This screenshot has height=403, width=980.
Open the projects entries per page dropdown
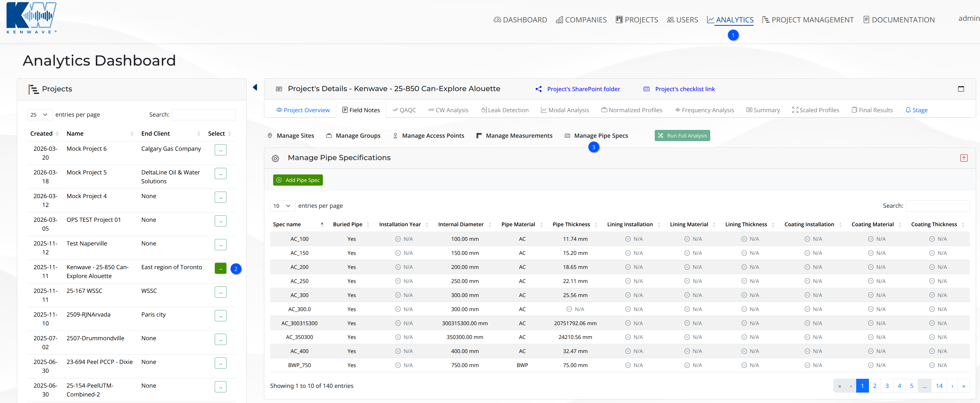[x=40, y=115]
